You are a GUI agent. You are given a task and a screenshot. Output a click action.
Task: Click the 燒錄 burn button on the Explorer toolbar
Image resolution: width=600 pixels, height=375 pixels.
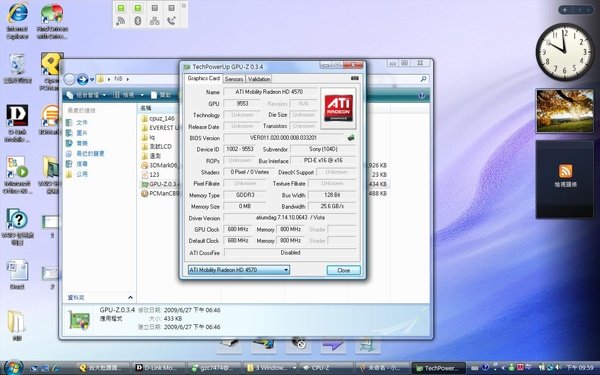[161, 95]
